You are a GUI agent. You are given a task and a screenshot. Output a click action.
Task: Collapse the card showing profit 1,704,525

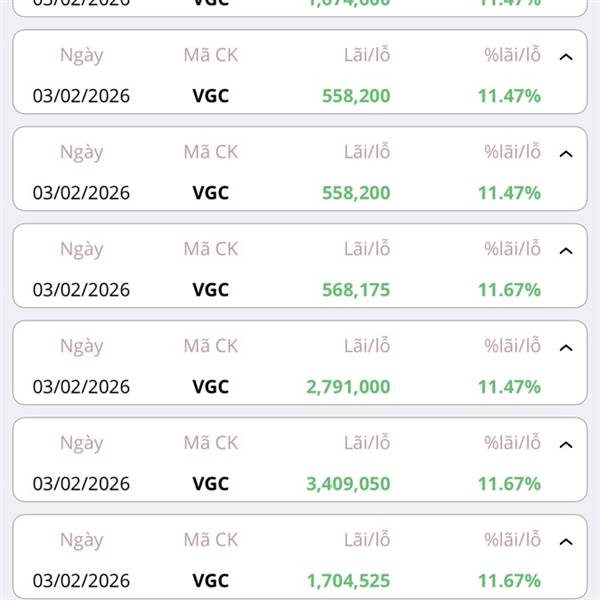pyautogui.click(x=566, y=542)
